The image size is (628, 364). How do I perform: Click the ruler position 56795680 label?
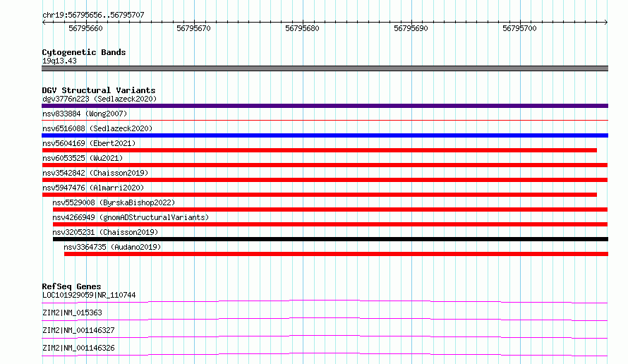(303, 28)
